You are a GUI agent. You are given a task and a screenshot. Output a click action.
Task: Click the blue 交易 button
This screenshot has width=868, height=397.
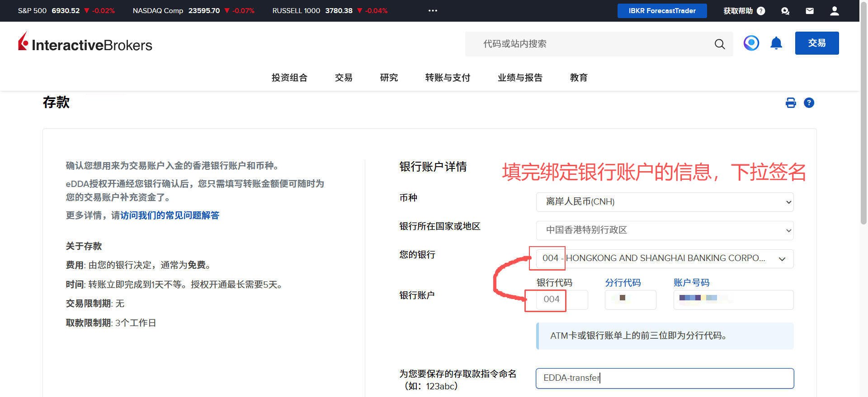point(816,43)
